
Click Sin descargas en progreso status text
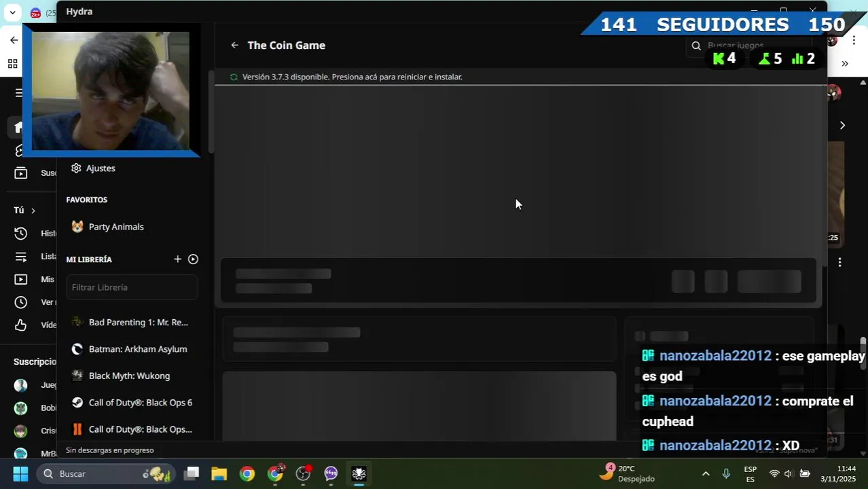pyautogui.click(x=109, y=450)
